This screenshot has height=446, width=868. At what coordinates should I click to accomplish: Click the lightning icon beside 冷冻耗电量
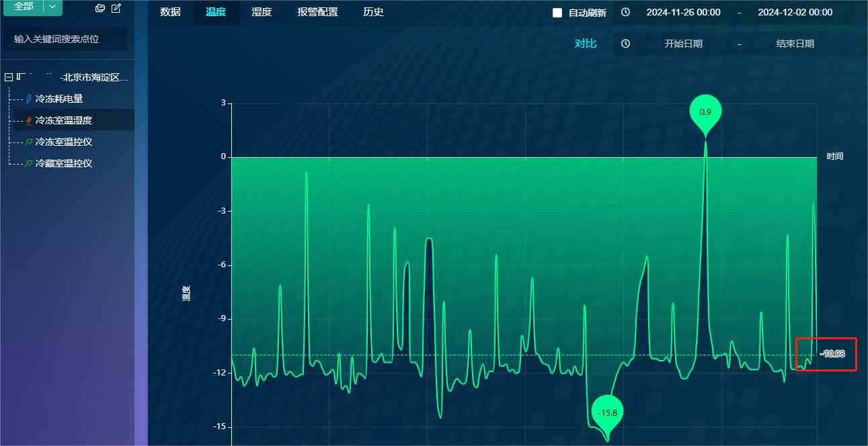28,99
